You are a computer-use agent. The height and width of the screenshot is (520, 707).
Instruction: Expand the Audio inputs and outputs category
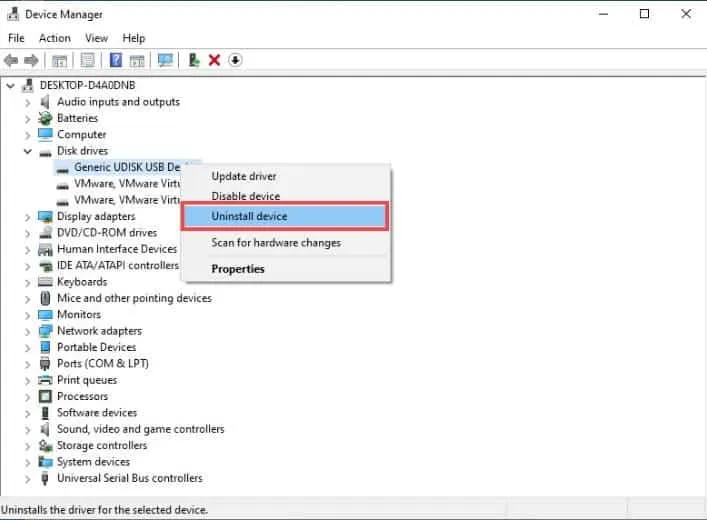(x=28, y=102)
